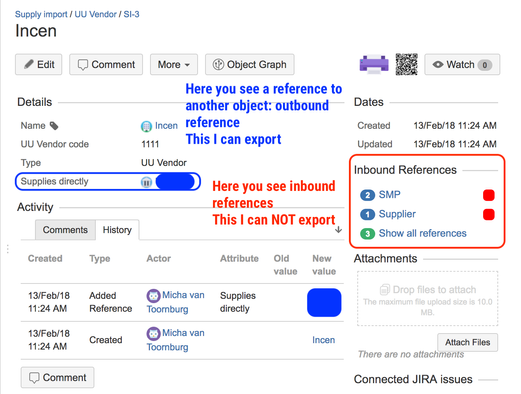Open the SMP inbound references link
Viewport: 521px width, 394px height.
click(x=390, y=194)
